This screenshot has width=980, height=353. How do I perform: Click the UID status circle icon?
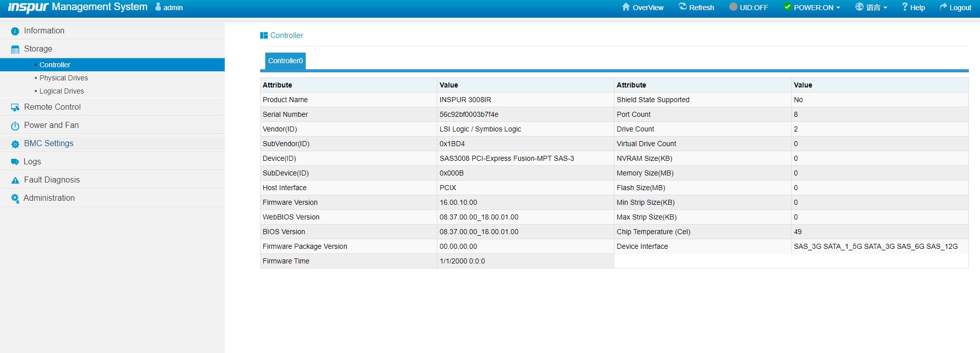click(733, 7)
